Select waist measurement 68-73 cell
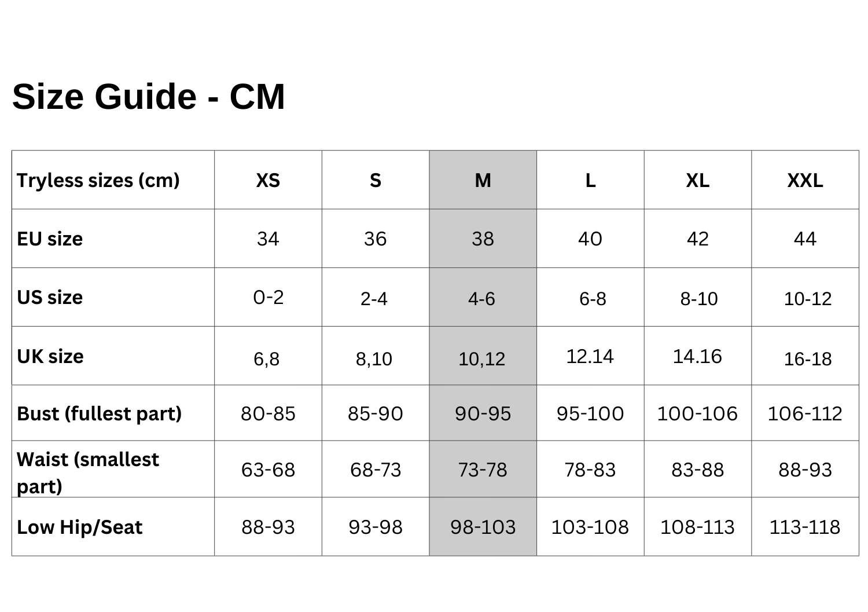The image size is (868, 612). coord(376,470)
